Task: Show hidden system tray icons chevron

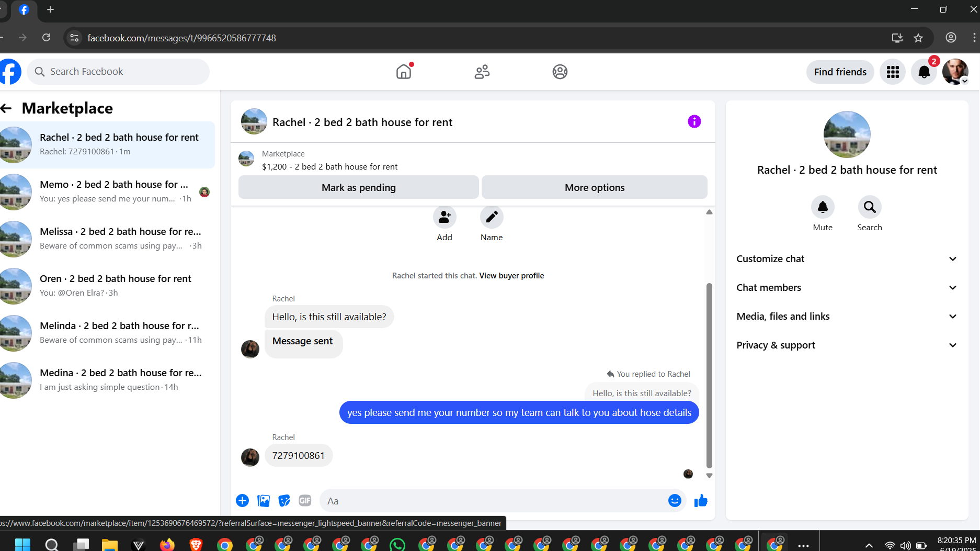Action: [x=869, y=545]
